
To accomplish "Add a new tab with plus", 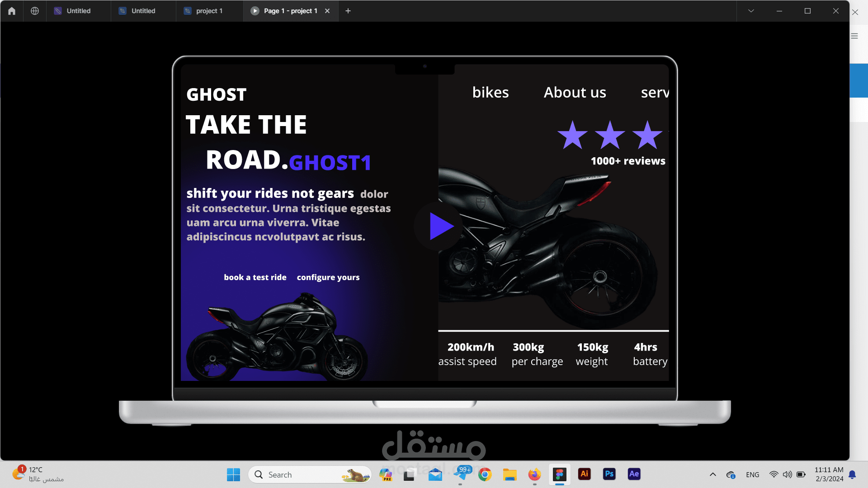I will (x=348, y=11).
